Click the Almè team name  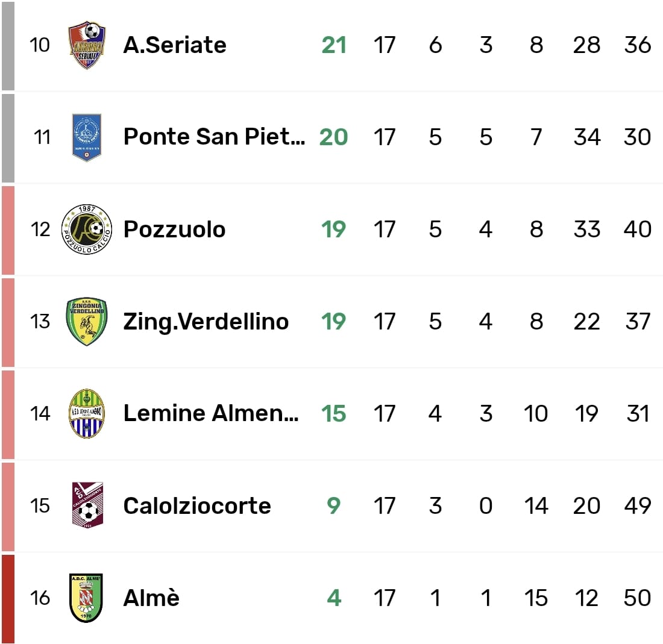pyautogui.click(x=151, y=598)
